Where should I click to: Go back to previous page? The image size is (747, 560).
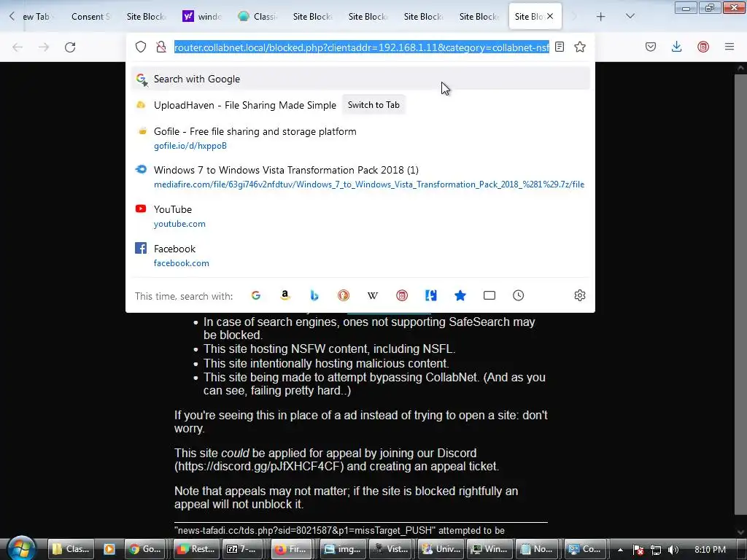click(18, 47)
